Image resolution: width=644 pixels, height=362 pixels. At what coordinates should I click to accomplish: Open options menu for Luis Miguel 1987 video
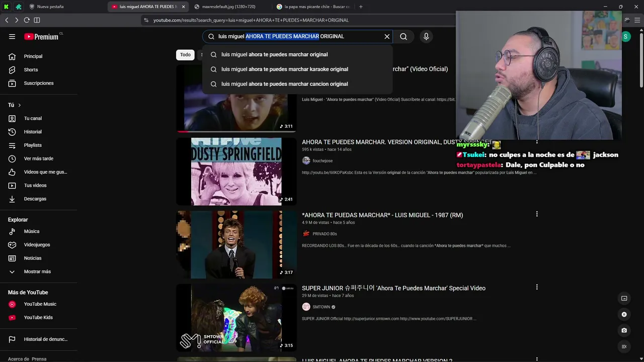click(537, 214)
